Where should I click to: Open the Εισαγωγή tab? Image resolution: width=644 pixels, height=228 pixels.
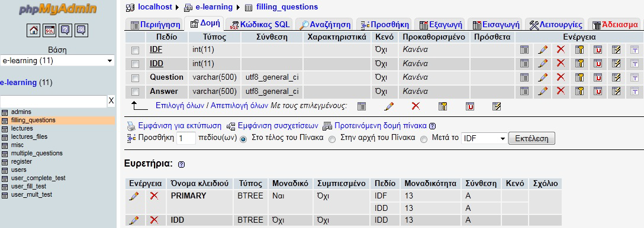tap(496, 25)
